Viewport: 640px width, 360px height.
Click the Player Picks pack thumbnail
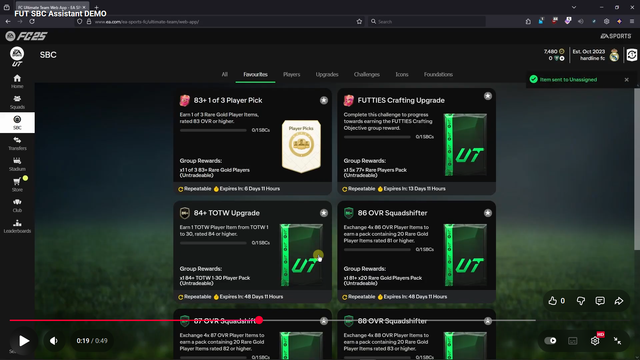point(301,146)
